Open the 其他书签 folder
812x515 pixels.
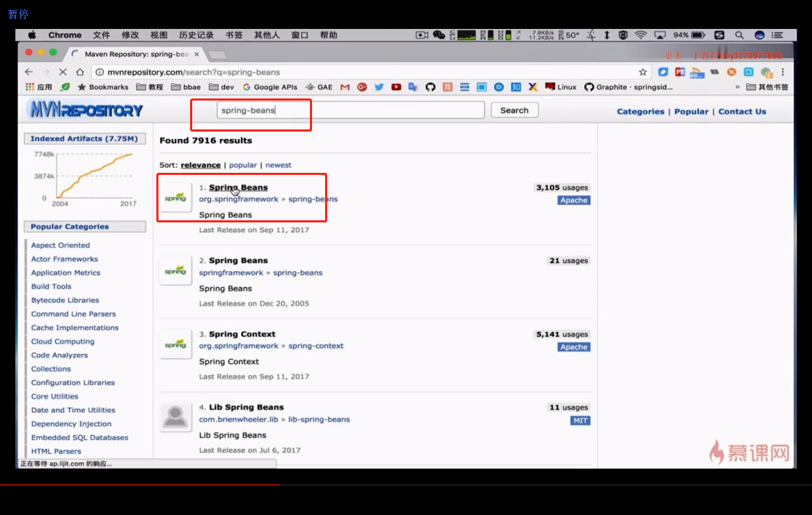point(767,87)
